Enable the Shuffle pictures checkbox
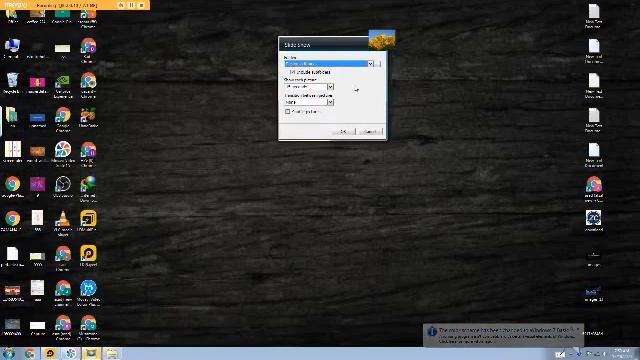This screenshot has width=640, height=360. tap(287, 111)
